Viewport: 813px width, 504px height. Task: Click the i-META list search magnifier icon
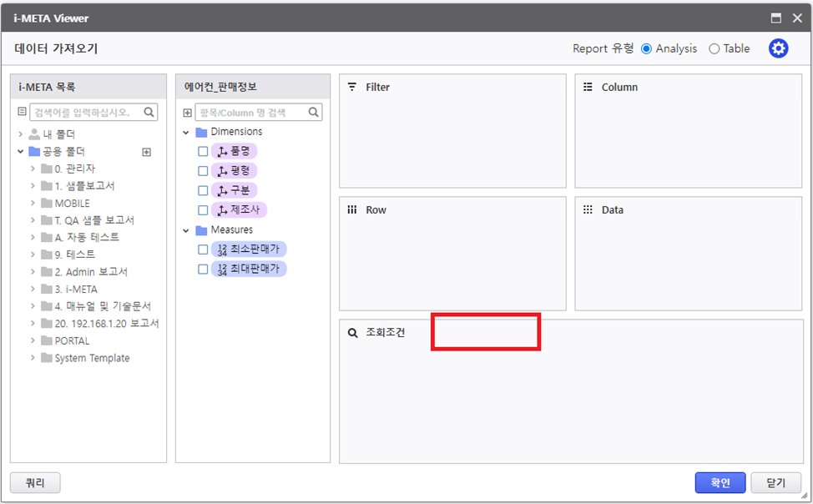pyautogui.click(x=149, y=112)
